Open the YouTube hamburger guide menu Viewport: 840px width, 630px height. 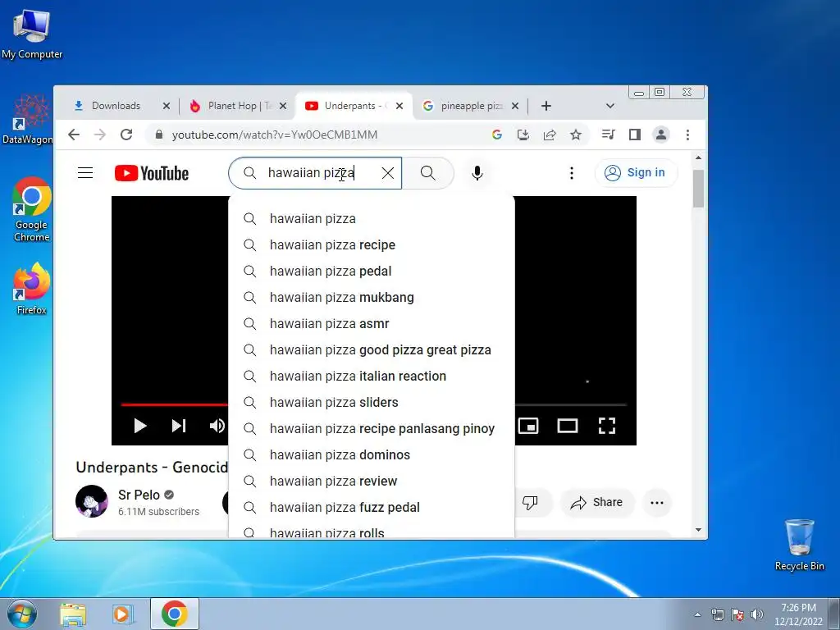[85, 173]
